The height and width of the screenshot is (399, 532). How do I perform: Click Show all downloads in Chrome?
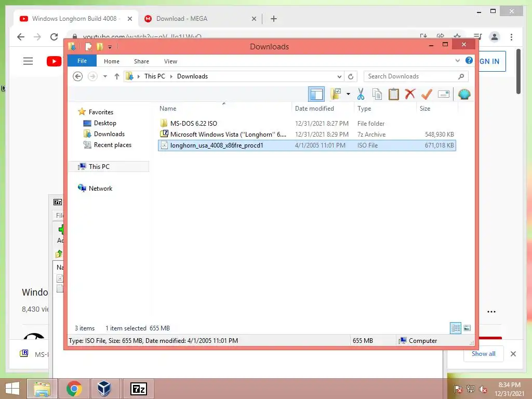(x=484, y=353)
